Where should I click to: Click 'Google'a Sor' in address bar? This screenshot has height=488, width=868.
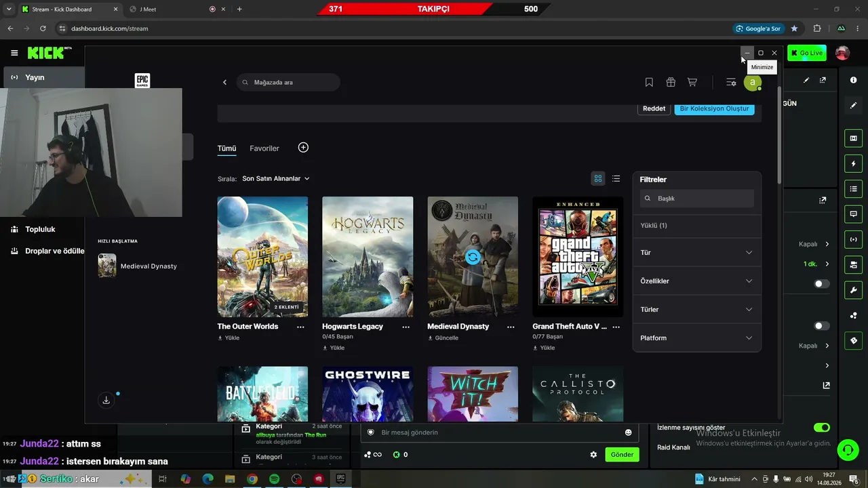pos(758,28)
